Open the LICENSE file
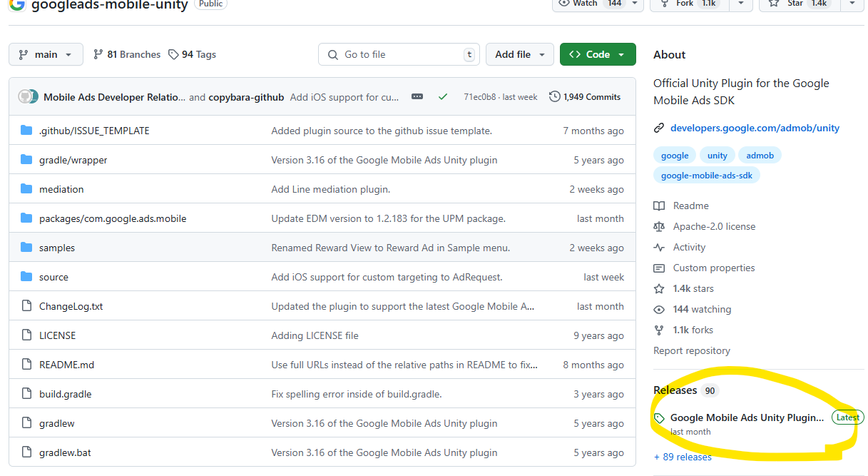The image size is (868, 476). point(57,335)
